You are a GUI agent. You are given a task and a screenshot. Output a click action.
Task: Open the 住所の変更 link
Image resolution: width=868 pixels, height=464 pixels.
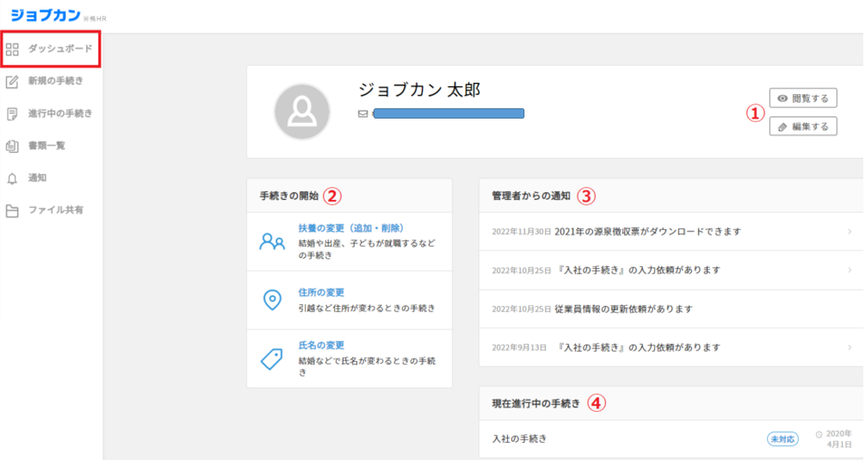[321, 292]
